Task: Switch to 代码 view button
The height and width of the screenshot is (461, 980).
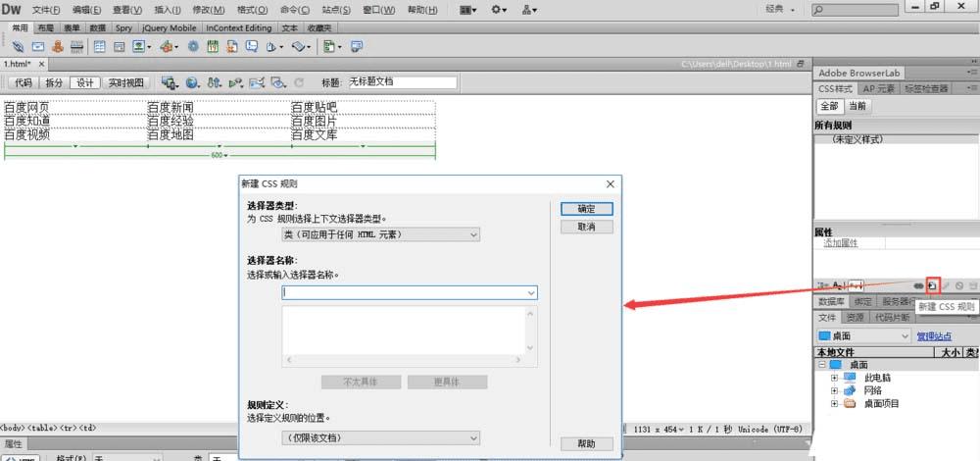Action: tap(24, 82)
